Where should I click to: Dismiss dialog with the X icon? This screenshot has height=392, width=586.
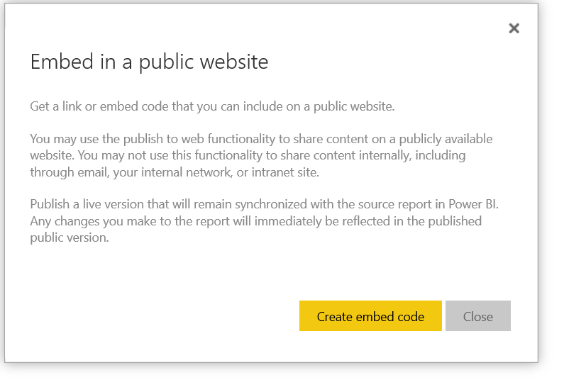[x=514, y=28]
